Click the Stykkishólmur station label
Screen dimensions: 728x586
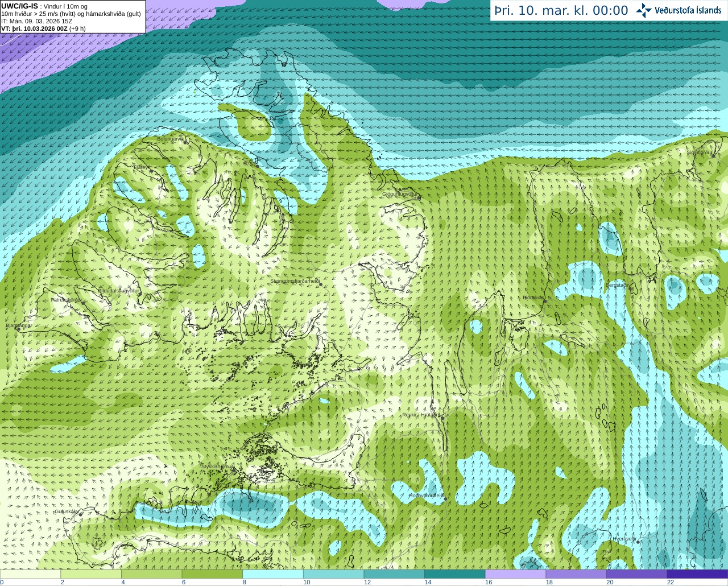click(x=217, y=467)
